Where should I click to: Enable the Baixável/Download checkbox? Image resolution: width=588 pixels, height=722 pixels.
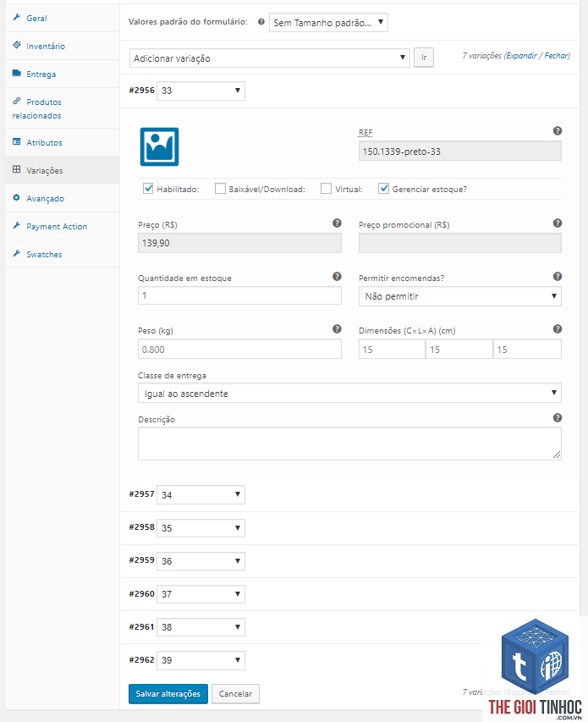pos(220,188)
